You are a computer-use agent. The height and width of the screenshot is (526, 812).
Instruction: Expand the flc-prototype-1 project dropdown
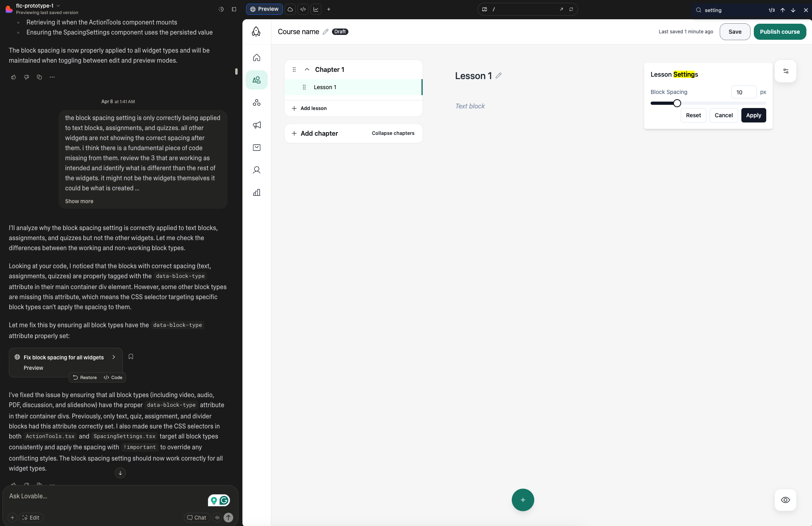click(58, 5)
